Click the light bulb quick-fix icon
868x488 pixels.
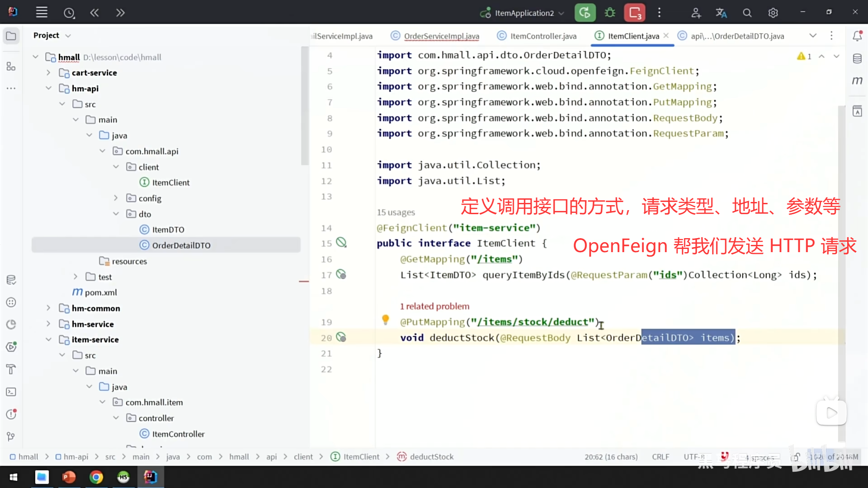pyautogui.click(x=385, y=320)
